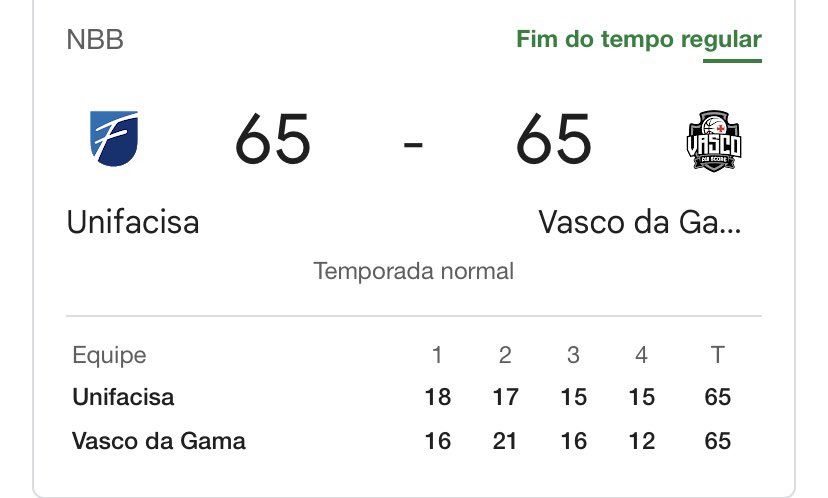Select the NBB league label
Image resolution: width=828 pixels, height=498 pixels.
point(95,41)
